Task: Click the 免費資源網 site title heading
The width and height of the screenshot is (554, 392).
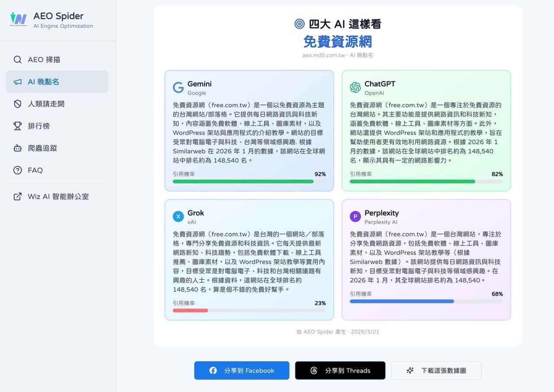Action: (x=338, y=42)
